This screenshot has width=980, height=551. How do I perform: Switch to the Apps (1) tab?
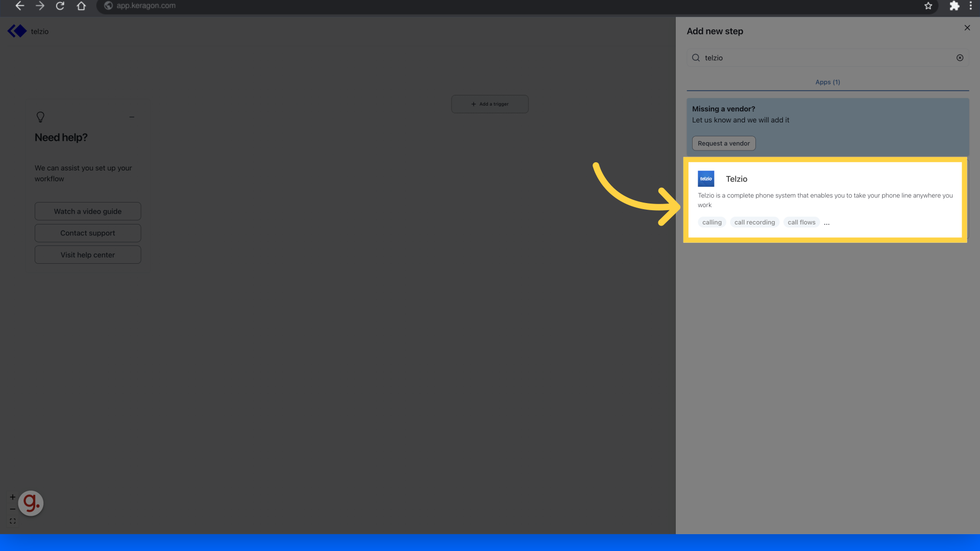[x=827, y=82]
